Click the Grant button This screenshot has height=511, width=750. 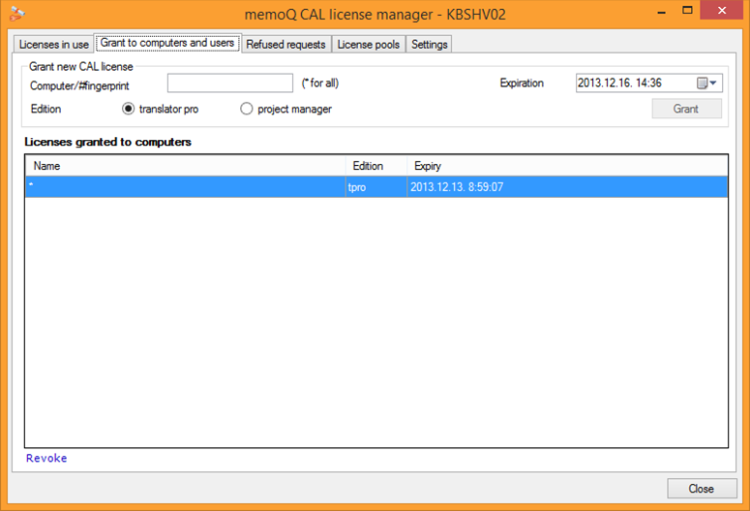click(x=686, y=109)
